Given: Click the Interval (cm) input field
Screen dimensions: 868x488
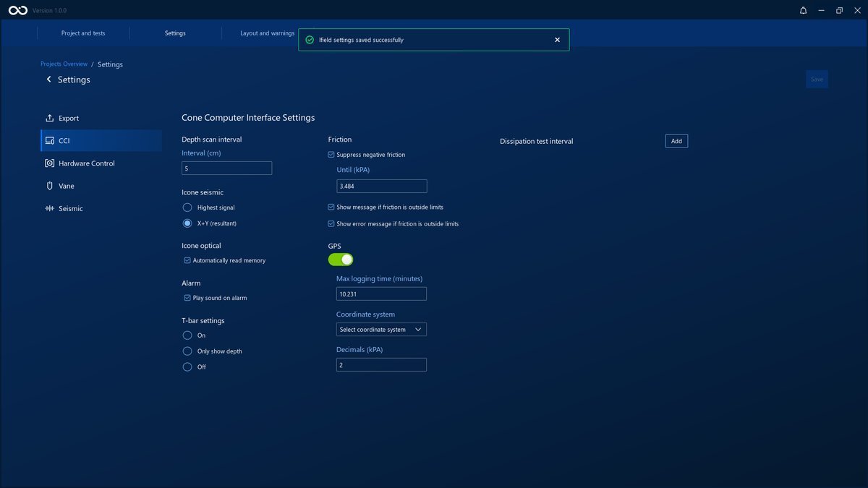Looking at the screenshot, I should click(x=226, y=168).
